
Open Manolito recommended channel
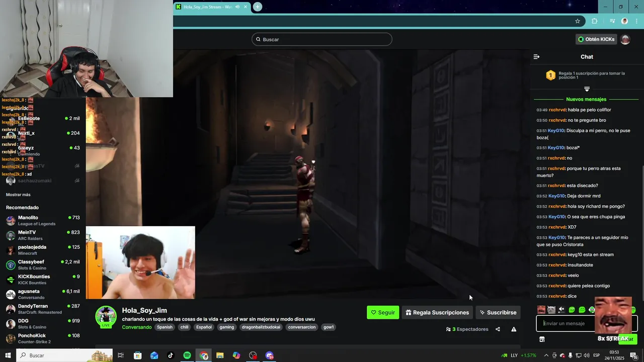tap(43, 220)
